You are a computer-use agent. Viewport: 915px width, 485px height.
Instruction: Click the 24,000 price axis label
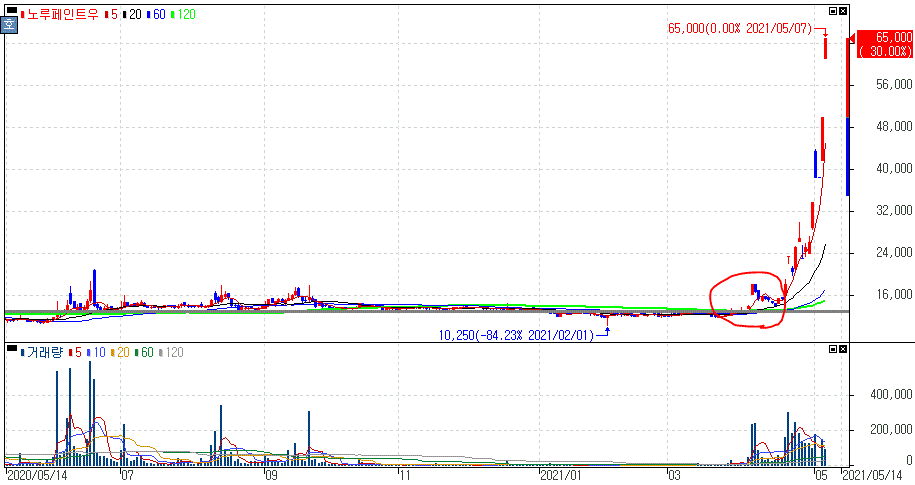point(894,252)
